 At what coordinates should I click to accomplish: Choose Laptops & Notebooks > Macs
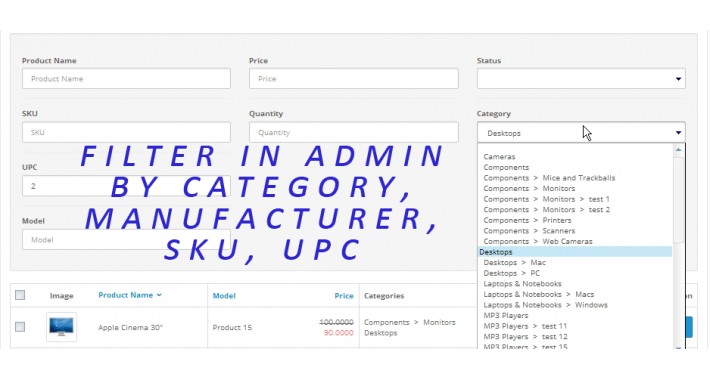tap(538, 294)
